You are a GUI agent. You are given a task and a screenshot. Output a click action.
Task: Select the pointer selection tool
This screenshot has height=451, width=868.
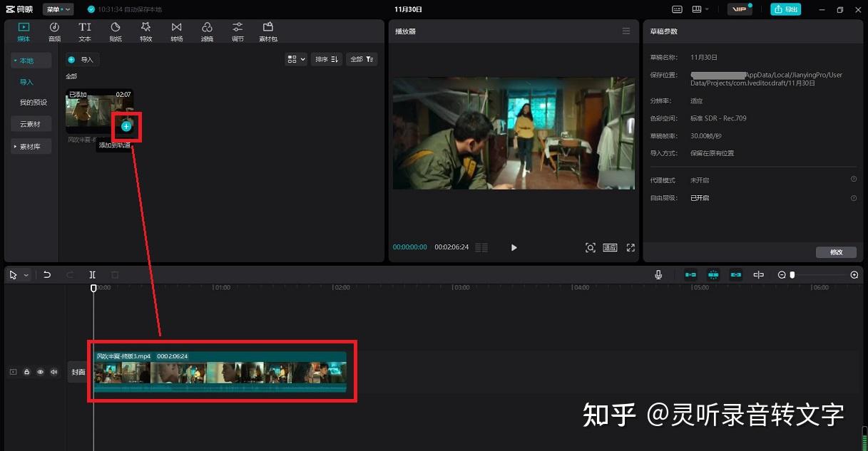pos(14,275)
